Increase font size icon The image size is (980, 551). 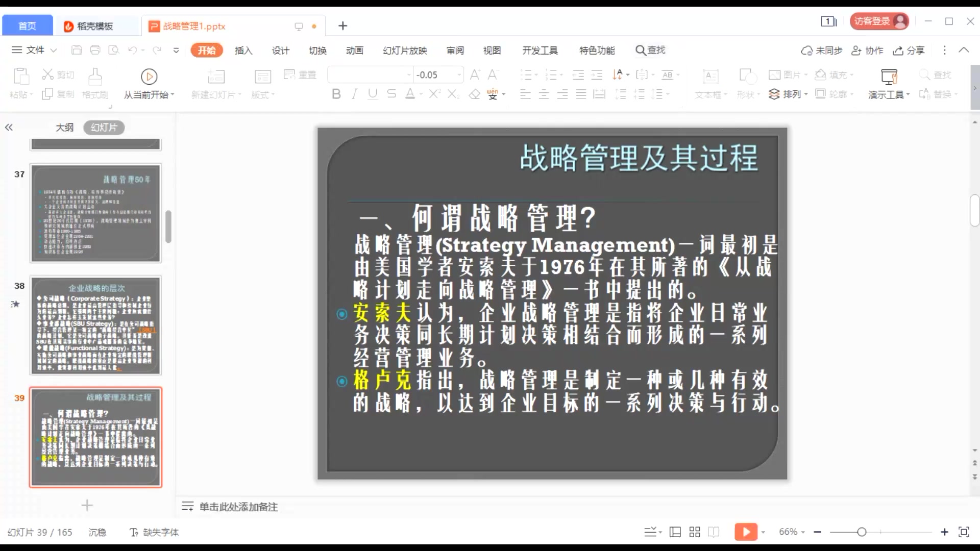point(475,75)
